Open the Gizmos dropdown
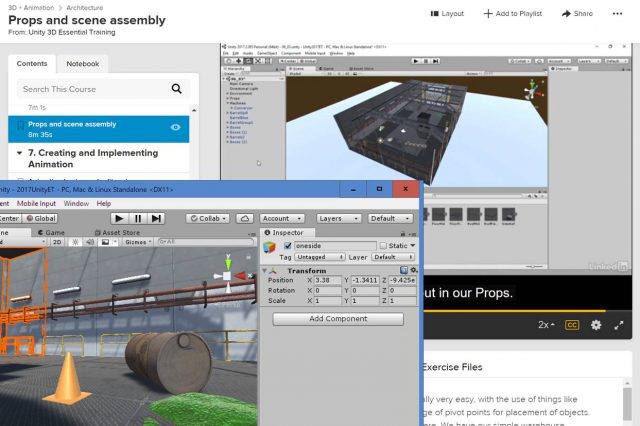 click(x=138, y=242)
